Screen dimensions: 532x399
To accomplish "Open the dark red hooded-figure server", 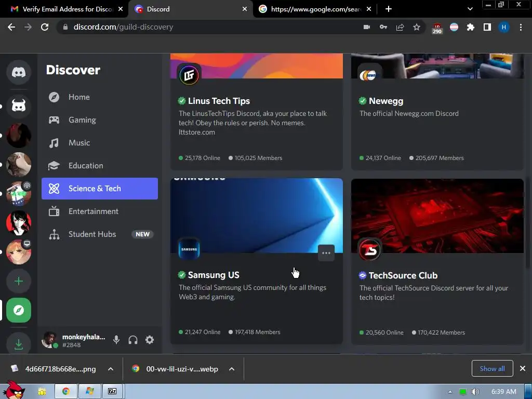I will coord(19,136).
